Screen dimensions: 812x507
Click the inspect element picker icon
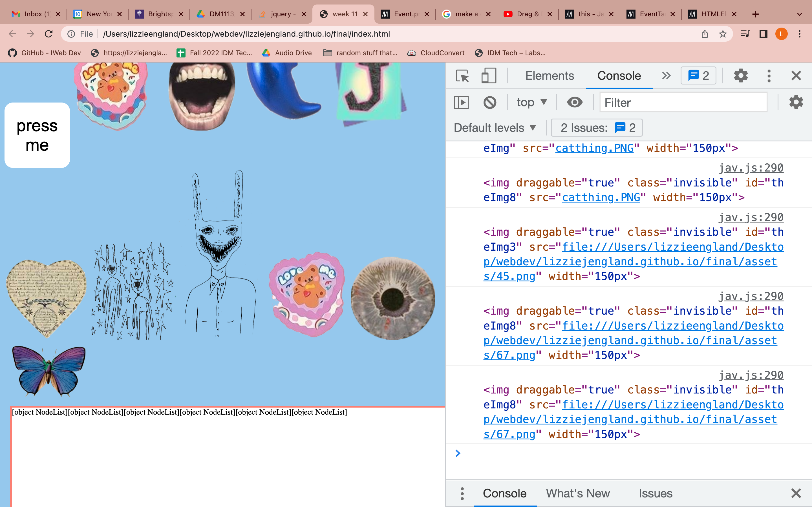(462, 76)
